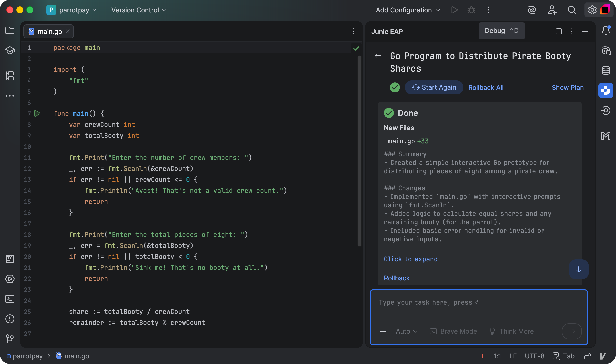The width and height of the screenshot is (616, 364).
Task: Click the run gutter icon beside func main
Action: coord(37,114)
